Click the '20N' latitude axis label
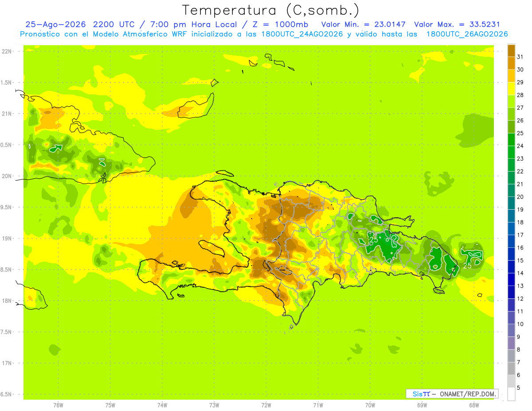532x411 pixels. point(7,176)
